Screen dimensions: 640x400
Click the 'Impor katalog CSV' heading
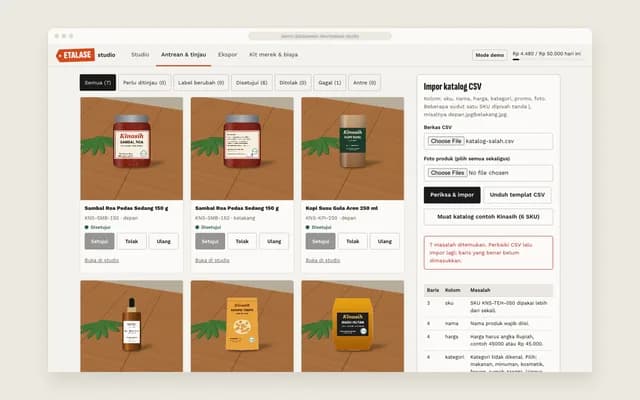(452, 87)
